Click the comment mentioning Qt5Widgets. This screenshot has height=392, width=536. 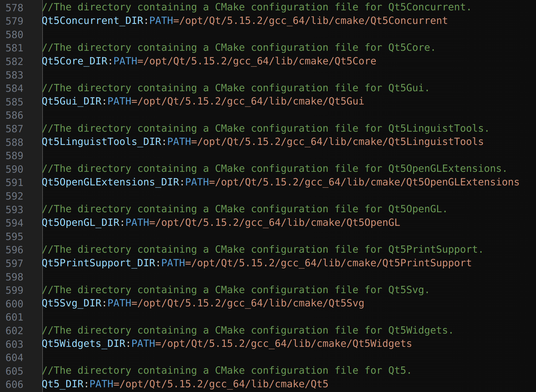coord(248,330)
